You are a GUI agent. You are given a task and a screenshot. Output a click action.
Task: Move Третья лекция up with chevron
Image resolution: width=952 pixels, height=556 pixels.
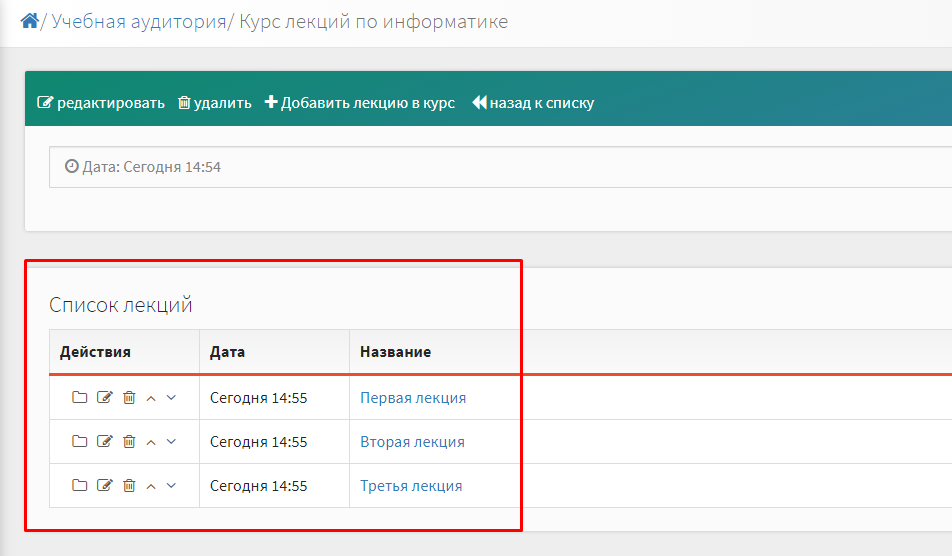coord(151,486)
